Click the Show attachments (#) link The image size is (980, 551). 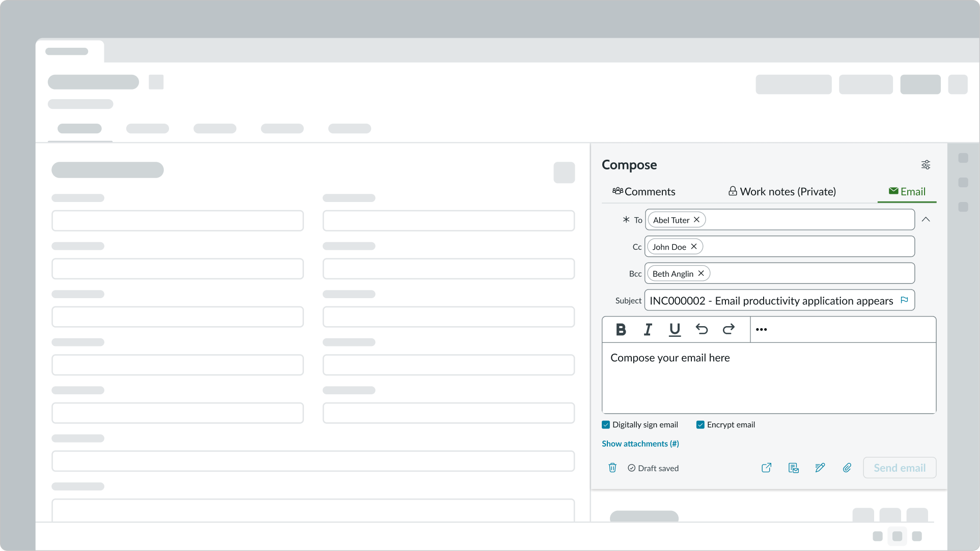pyautogui.click(x=640, y=444)
